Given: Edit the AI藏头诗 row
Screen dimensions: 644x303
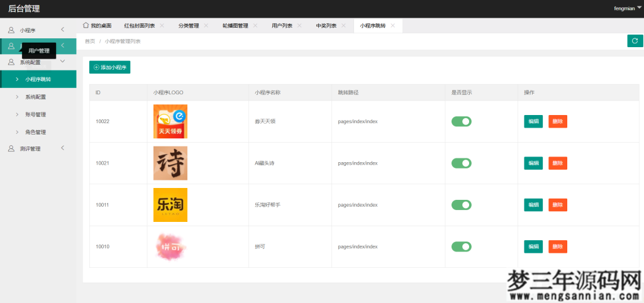Looking at the screenshot, I should click(x=533, y=163).
